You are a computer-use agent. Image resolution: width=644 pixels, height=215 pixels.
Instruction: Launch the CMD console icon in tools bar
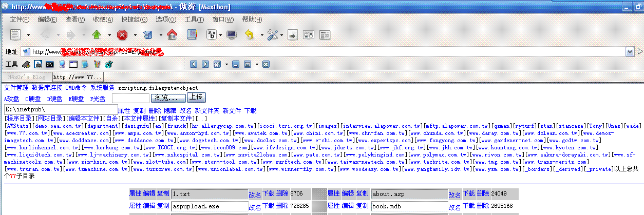50,65
